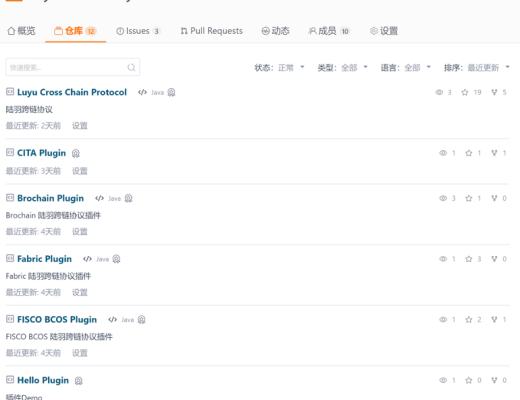520x400 pixels.
Task: Click the watch eye icon for CITA Plugin
Action: [x=443, y=153]
